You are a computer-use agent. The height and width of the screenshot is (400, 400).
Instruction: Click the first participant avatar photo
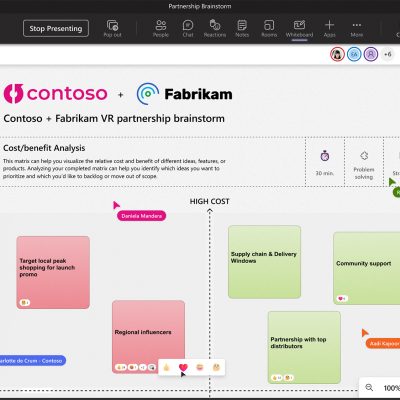pyautogui.click(x=337, y=54)
